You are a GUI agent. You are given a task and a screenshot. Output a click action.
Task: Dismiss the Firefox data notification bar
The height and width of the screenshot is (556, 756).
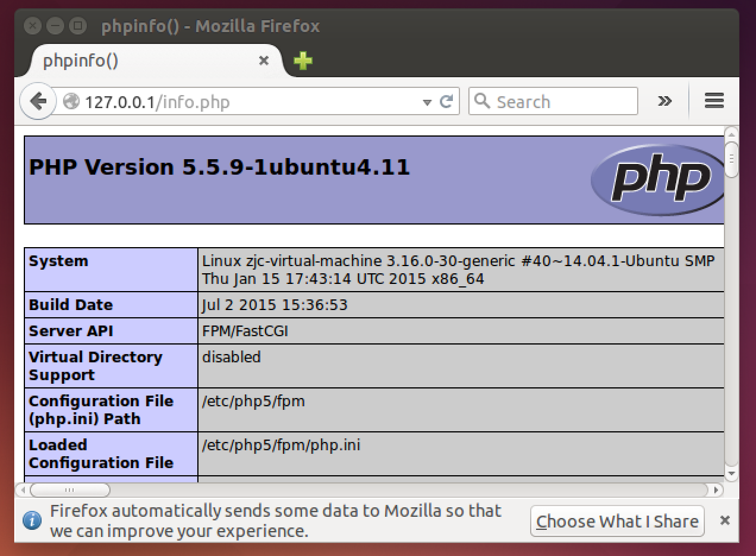pos(724,520)
